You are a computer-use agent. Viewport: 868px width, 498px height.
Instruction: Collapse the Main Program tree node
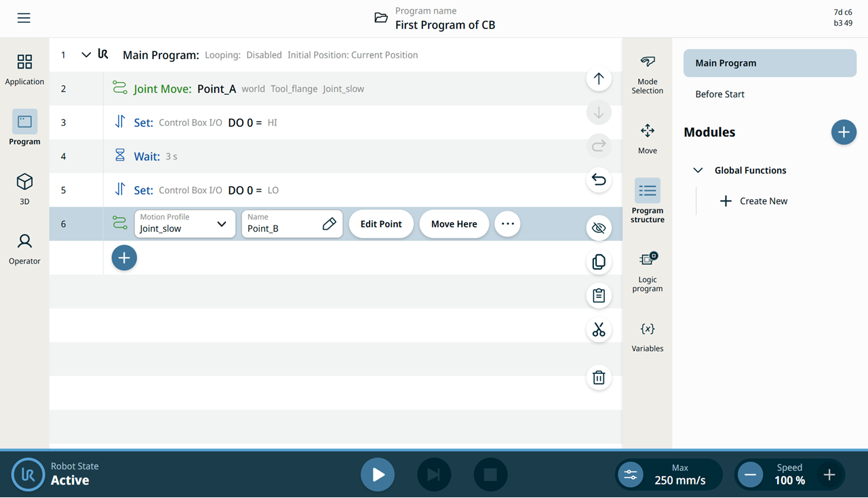tap(86, 55)
